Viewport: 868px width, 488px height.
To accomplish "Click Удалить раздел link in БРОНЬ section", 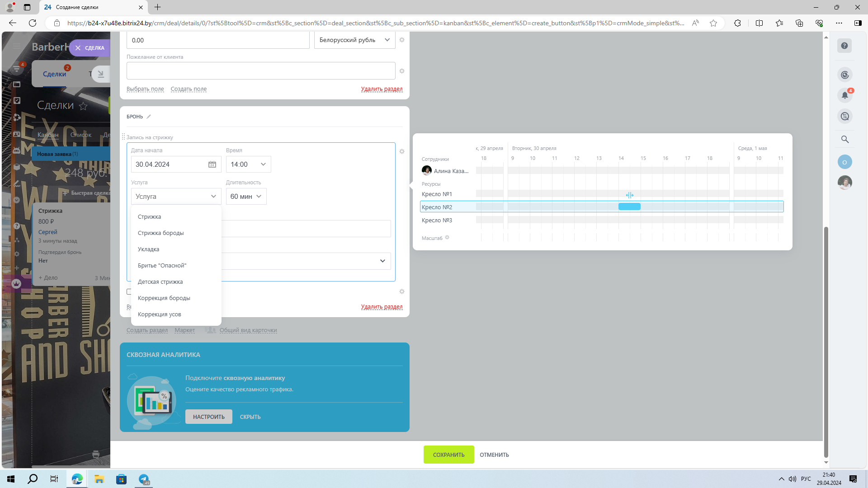I will click(x=382, y=307).
